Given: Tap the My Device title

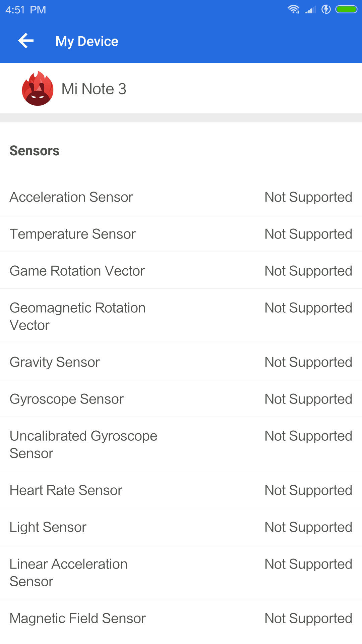Looking at the screenshot, I should pos(87,41).
